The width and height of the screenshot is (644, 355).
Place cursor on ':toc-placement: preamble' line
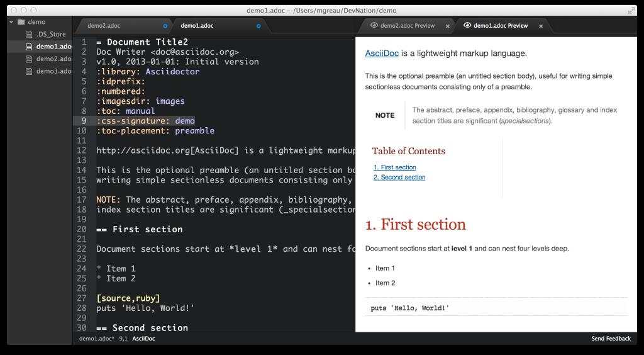click(155, 131)
